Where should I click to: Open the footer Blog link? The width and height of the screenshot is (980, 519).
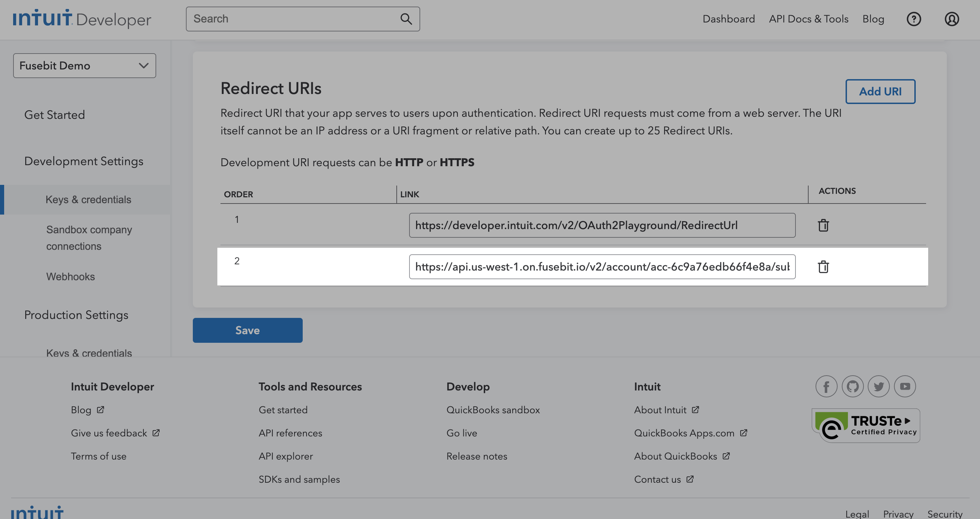pyautogui.click(x=87, y=410)
